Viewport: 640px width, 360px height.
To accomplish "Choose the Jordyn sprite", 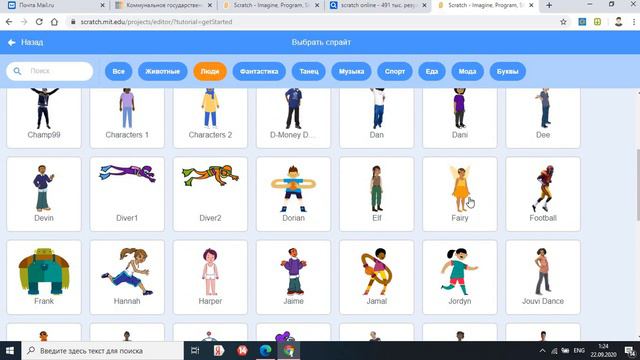I will (x=460, y=277).
